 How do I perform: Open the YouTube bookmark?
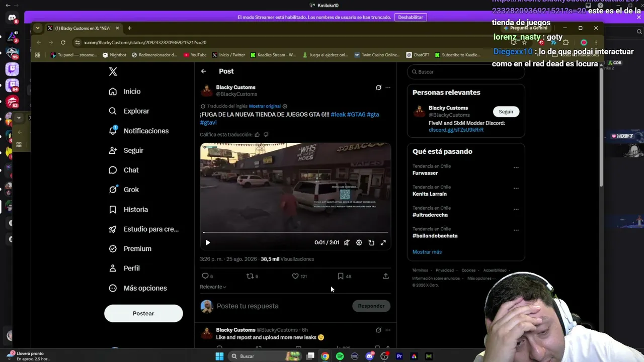195,55
